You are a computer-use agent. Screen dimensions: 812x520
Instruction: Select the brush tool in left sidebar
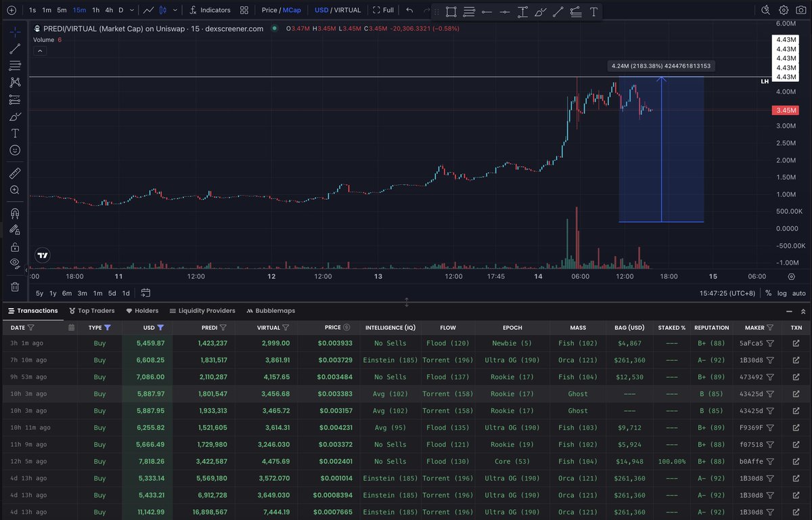(15, 116)
